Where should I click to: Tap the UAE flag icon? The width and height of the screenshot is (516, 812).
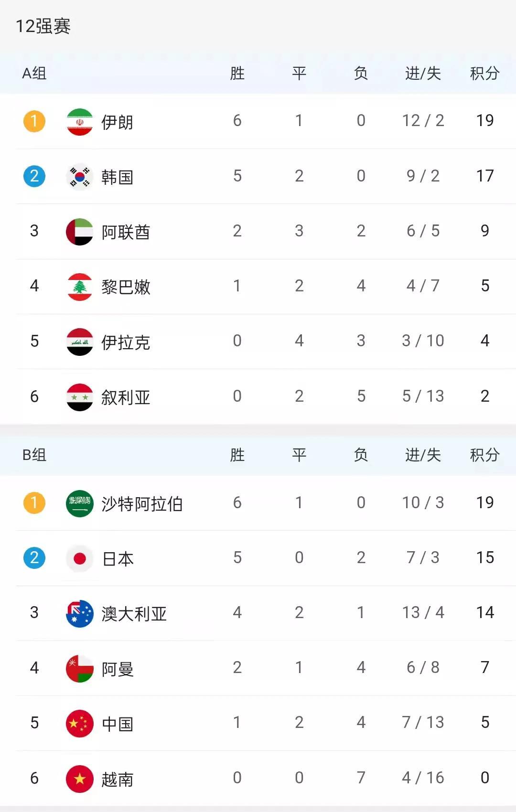coord(79,232)
